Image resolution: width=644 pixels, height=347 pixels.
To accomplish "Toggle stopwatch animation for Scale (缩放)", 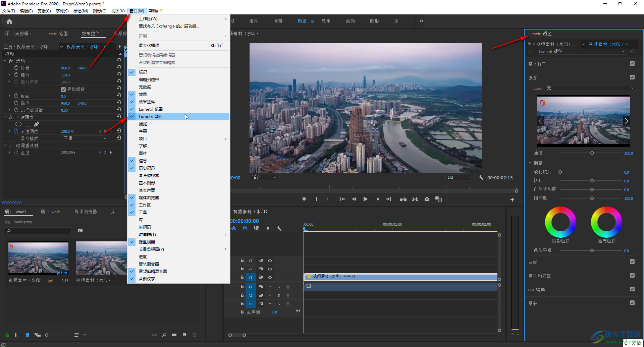I will pyautogui.click(x=16, y=75).
